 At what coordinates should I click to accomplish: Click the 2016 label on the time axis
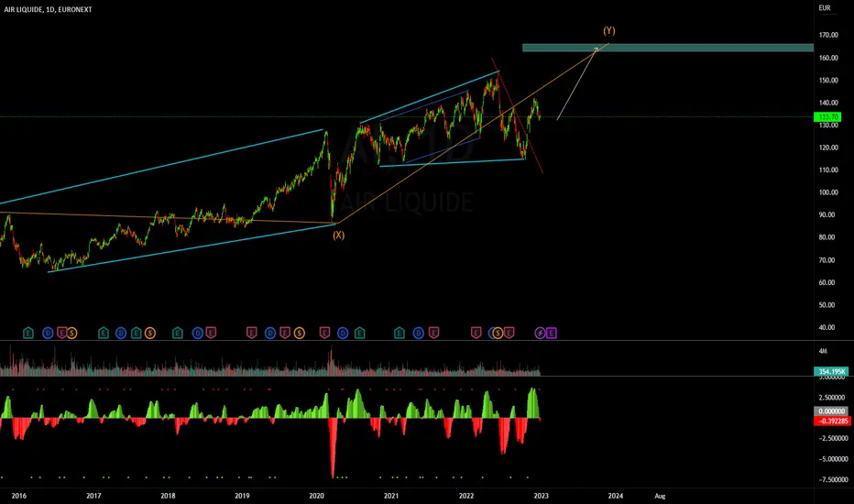click(x=19, y=496)
